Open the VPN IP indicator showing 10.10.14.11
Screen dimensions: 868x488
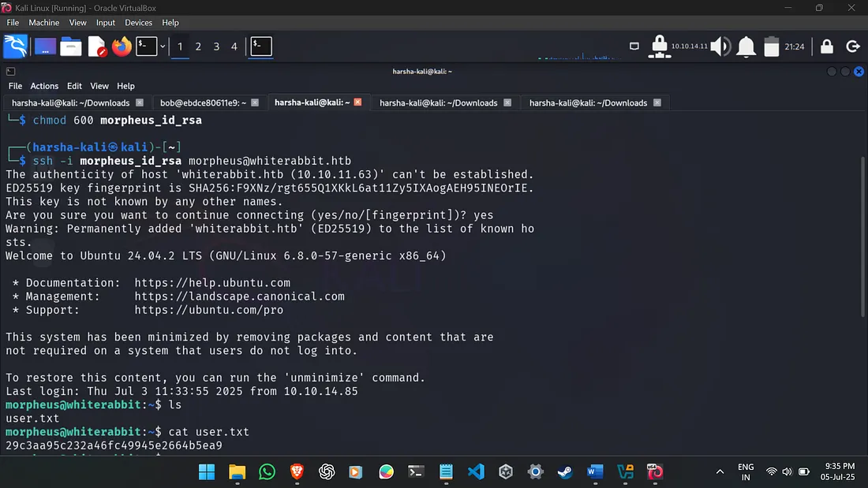pos(675,47)
